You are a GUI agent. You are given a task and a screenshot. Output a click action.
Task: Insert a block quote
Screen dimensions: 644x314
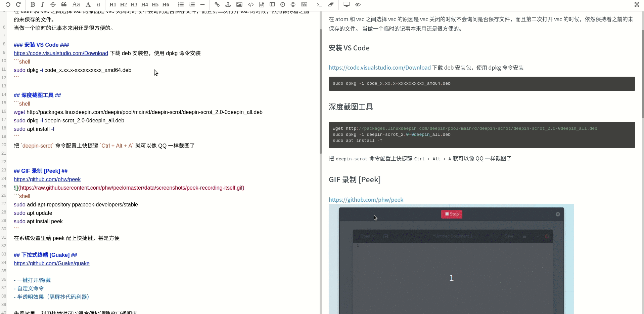coord(64,5)
